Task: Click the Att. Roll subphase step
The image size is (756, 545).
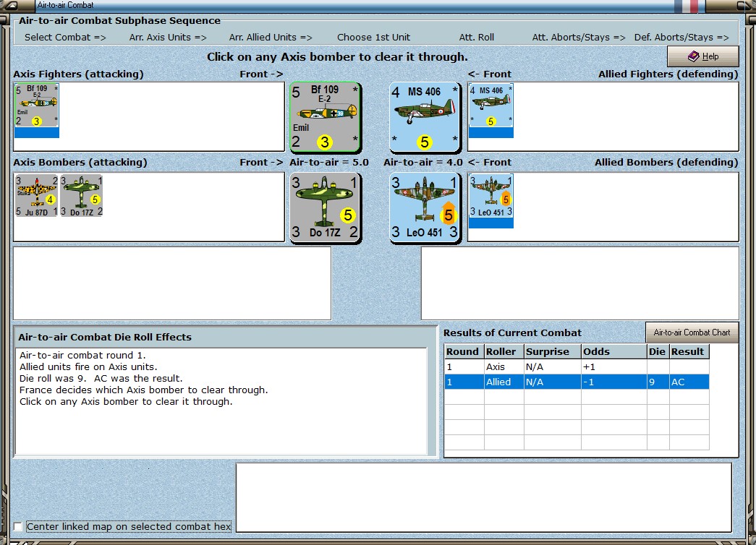Action: pyautogui.click(x=476, y=37)
